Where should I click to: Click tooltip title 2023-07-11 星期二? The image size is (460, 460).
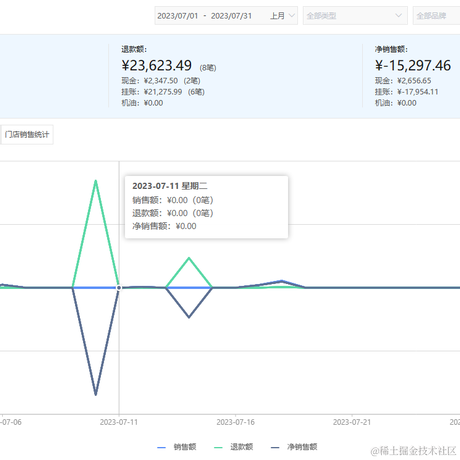pyautogui.click(x=170, y=186)
